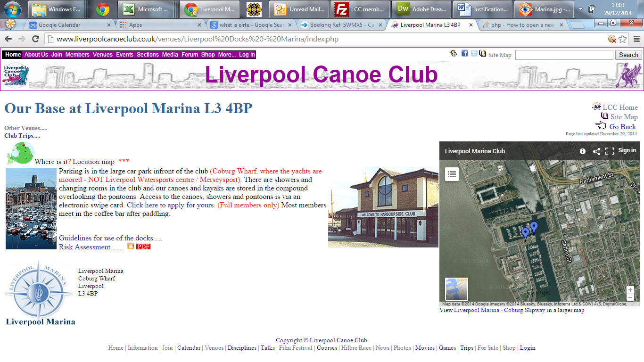Click the Search button
The width and height of the screenshot is (644, 362).
click(x=628, y=55)
